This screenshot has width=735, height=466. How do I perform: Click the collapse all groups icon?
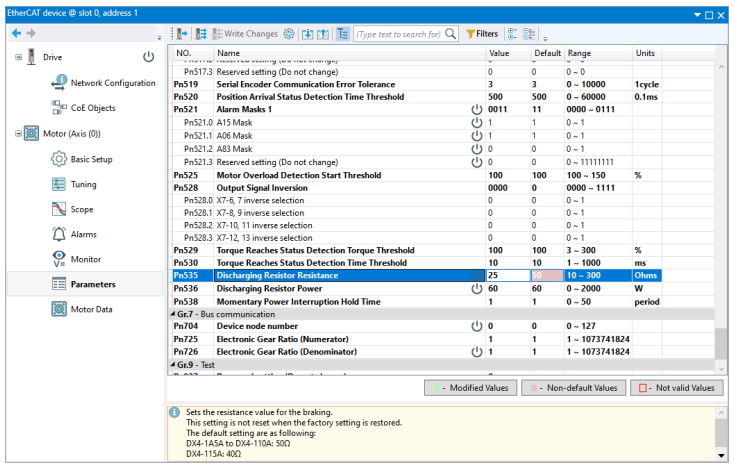(x=529, y=34)
